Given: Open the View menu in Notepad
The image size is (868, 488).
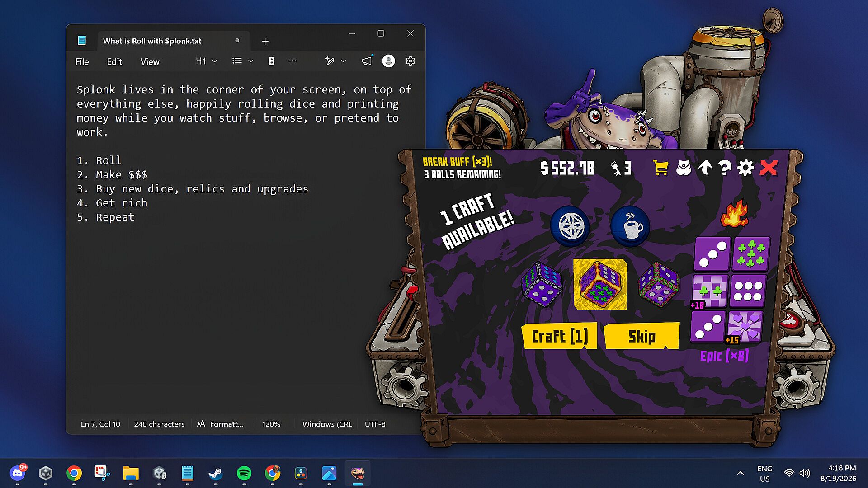Looking at the screenshot, I should pos(150,61).
